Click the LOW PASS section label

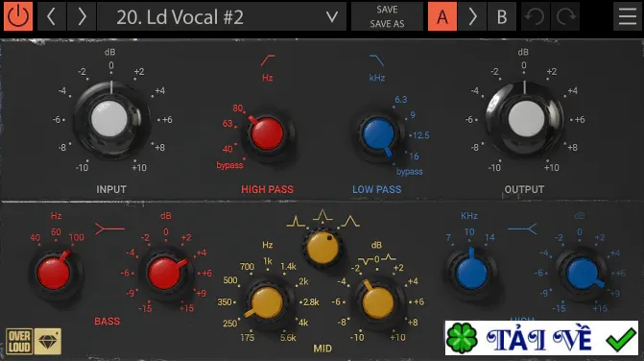click(x=376, y=189)
